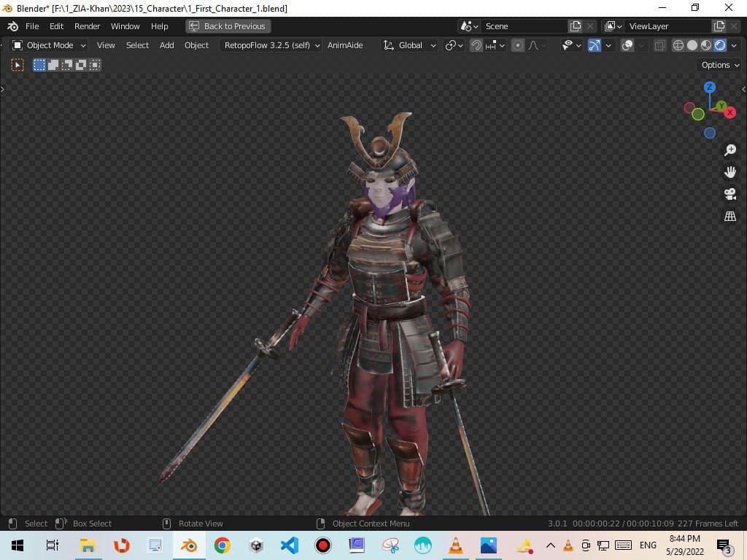
Task: Open the Edit menu
Action: pos(57,26)
